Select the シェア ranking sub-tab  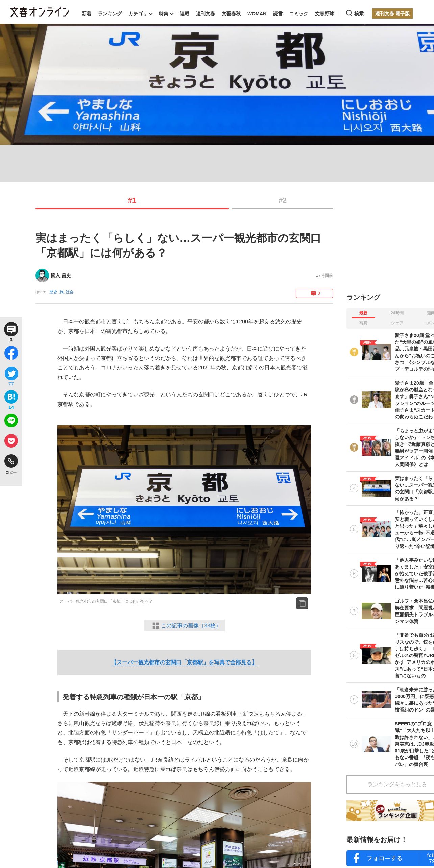coord(397,323)
